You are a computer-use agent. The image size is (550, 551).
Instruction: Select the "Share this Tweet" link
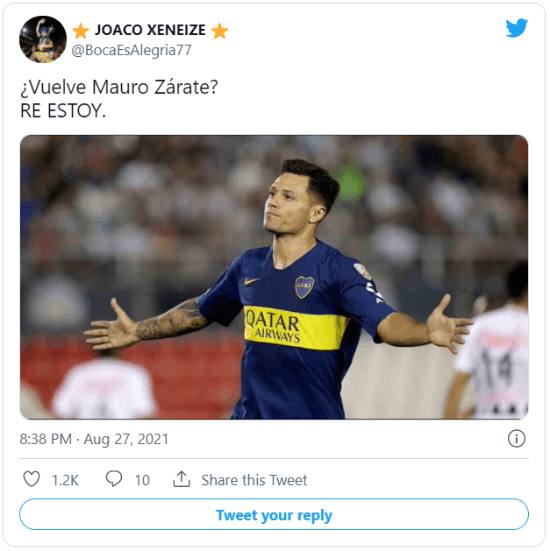click(x=254, y=480)
